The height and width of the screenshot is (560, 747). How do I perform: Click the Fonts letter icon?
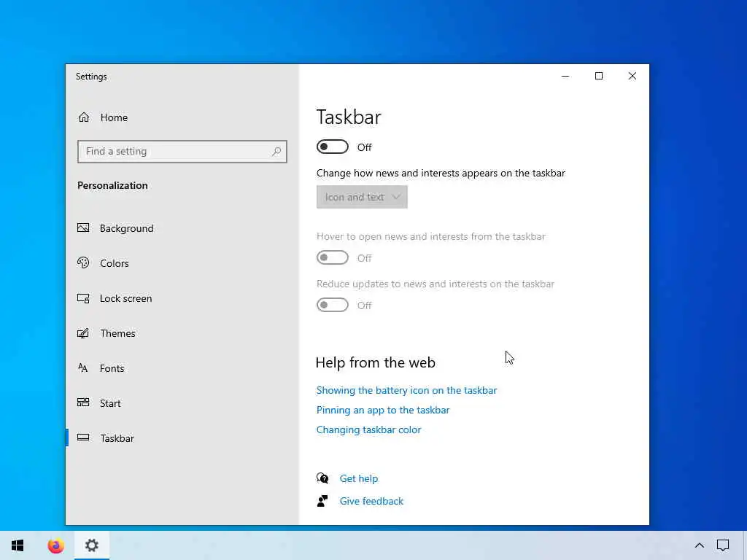tap(83, 367)
